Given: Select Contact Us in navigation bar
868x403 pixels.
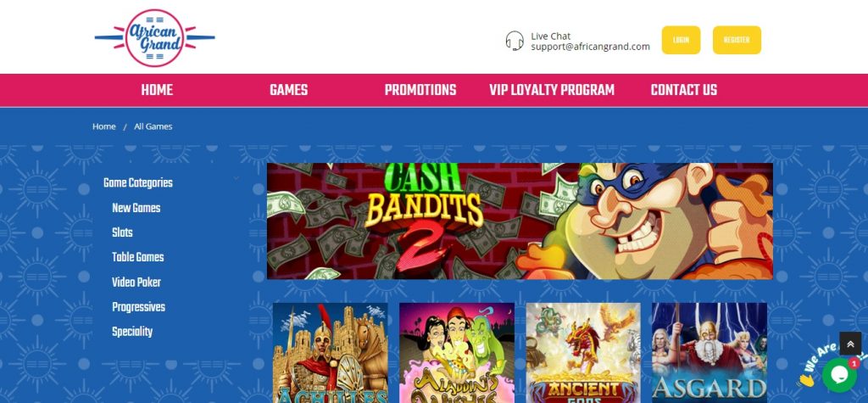Looking at the screenshot, I should pyautogui.click(x=684, y=90).
